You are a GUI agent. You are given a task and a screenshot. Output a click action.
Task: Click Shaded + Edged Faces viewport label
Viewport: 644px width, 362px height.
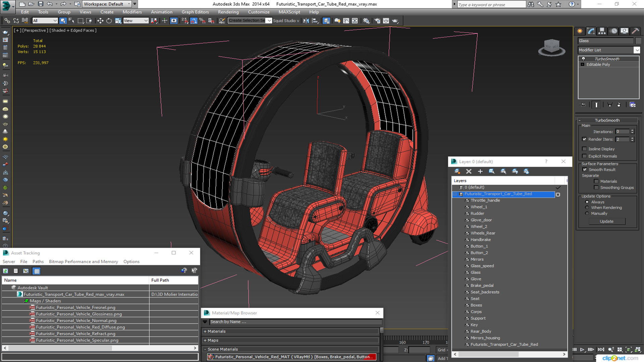[73, 30]
